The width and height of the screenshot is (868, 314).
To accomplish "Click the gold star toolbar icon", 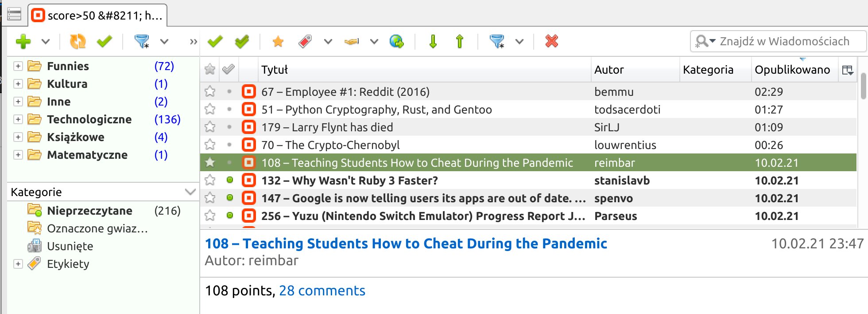I will [x=278, y=41].
